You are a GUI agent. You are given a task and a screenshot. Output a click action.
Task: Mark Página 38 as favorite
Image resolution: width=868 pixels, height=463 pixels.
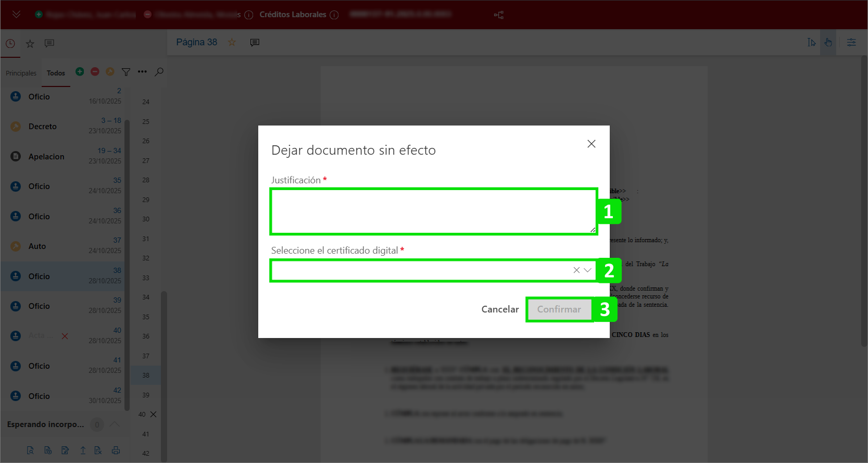[x=232, y=42]
